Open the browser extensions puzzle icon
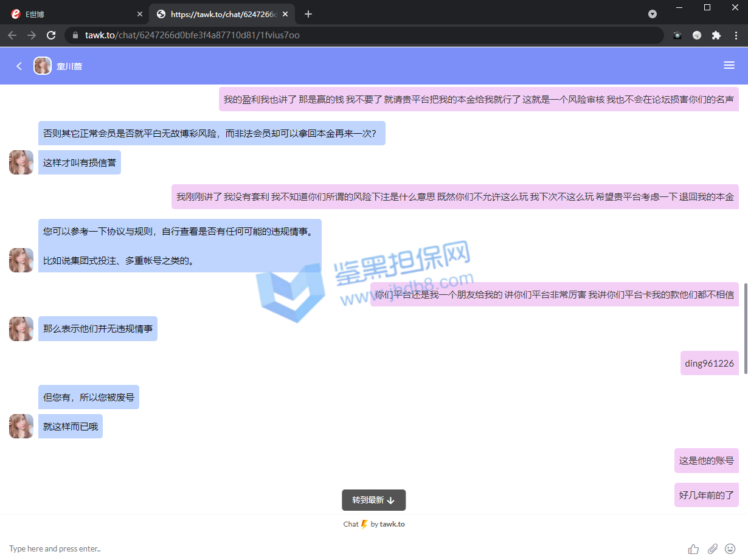 [716, 35]
